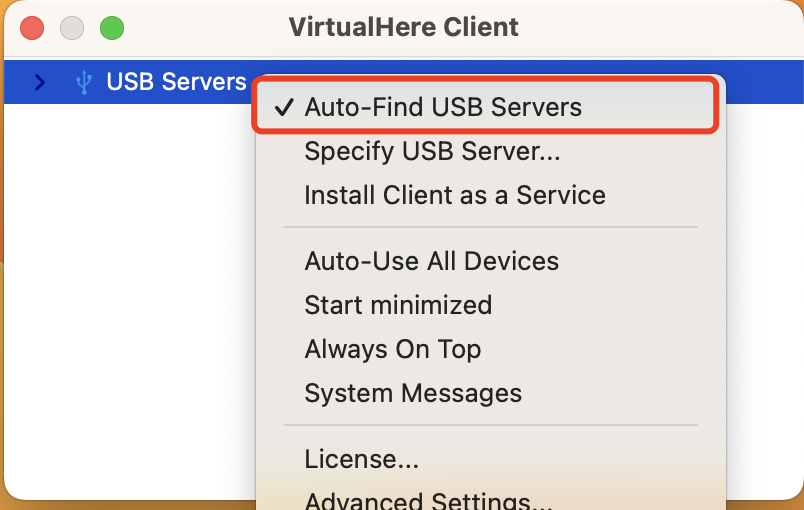Viewport: 804px width, 510px height.
Task: Click the orange desktop wallpaper below the window
Action: [x=120, y=505]
